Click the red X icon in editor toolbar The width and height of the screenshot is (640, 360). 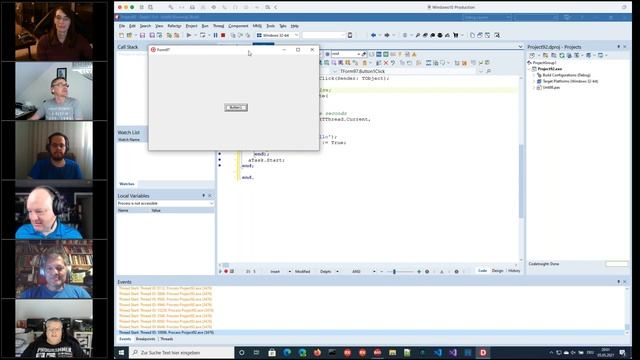386,63
